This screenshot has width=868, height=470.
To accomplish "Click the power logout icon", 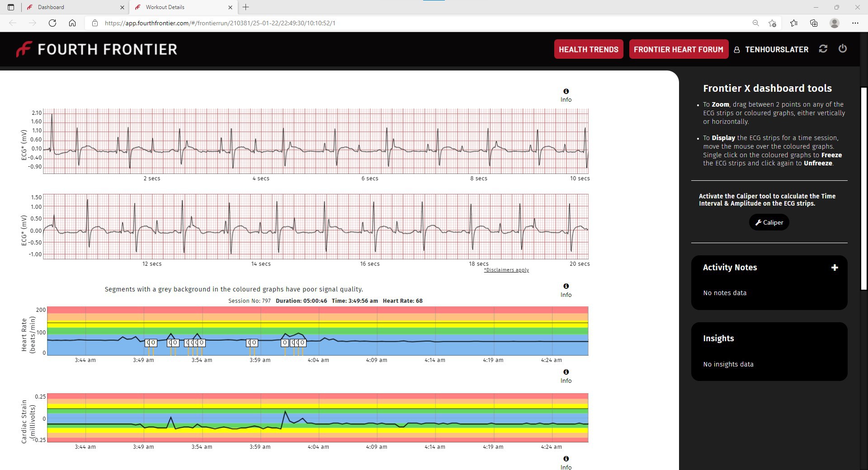I will pyautogui.click(x=843, y=48).
